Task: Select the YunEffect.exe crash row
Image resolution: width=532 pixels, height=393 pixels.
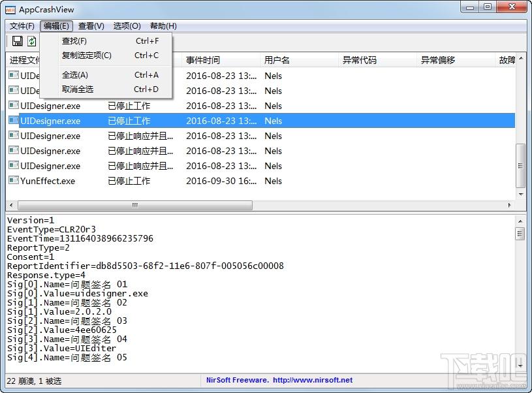Action: click(x=261, y=181)
